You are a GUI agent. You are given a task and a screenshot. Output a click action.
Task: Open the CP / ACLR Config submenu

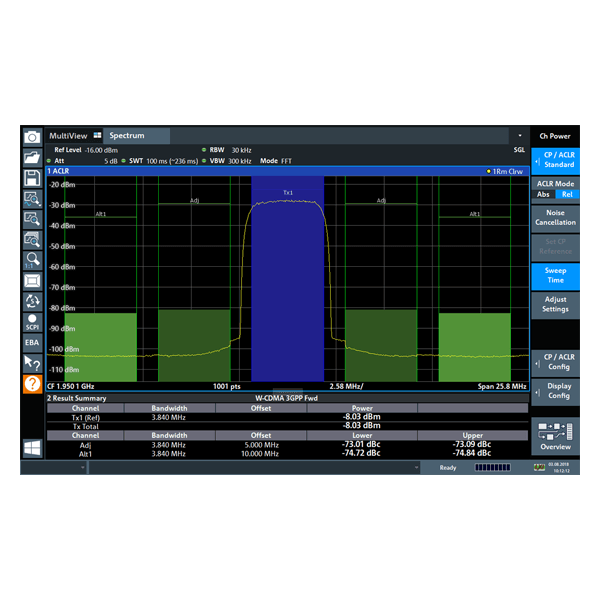tap(555, 362)
